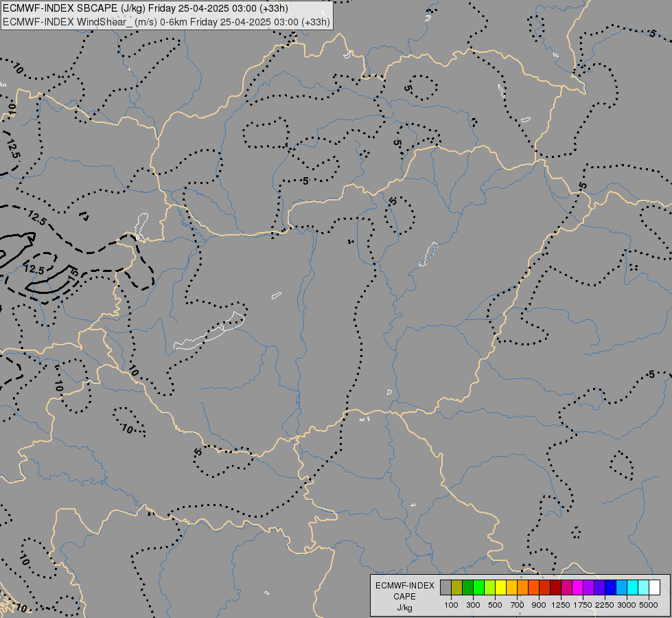The height and width of the screenshot is (618, 672).
Task: Click the J/kg unit label in the legend
Action: pyautogui.click(x=404, y=608)
